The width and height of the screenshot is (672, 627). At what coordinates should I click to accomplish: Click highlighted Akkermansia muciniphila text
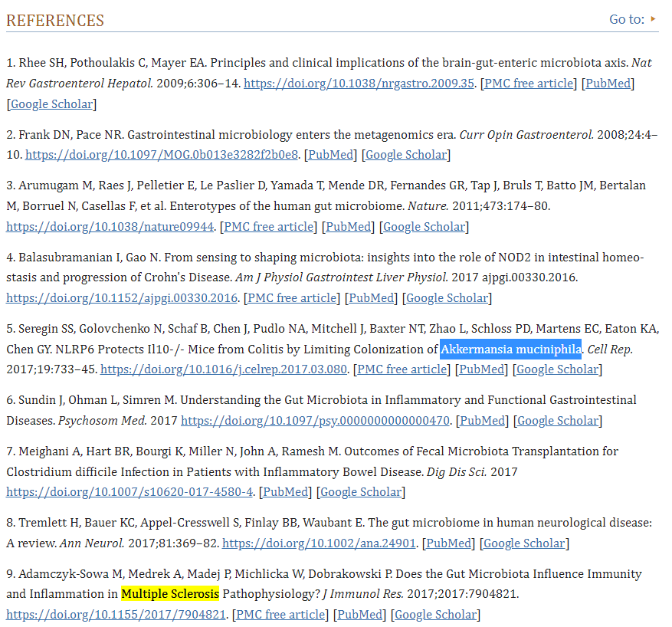pos(510,350)
